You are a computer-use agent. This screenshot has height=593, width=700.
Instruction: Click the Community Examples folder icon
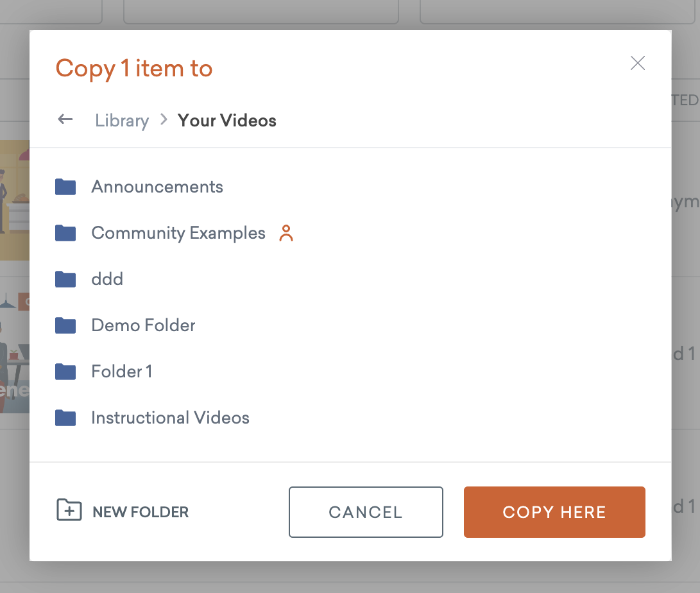point(65,233)
